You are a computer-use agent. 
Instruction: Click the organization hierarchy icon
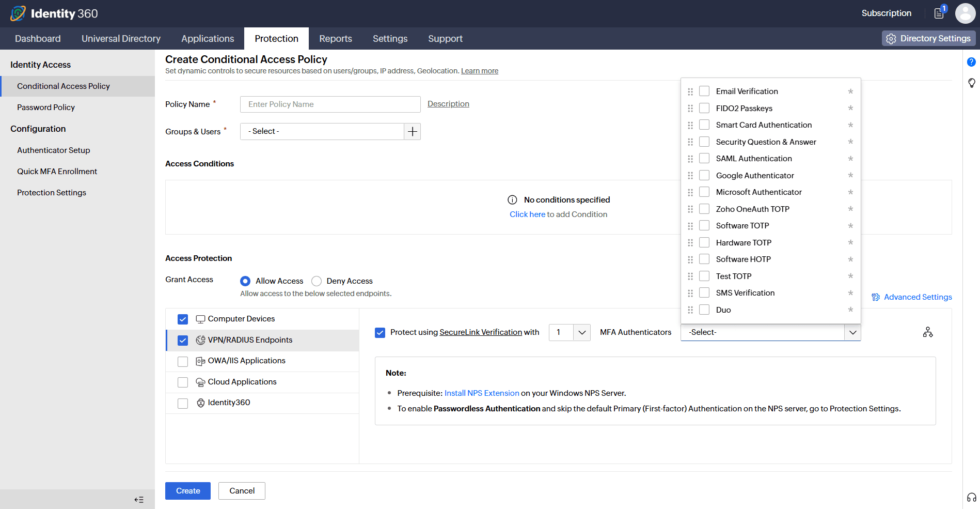[928, 332]
